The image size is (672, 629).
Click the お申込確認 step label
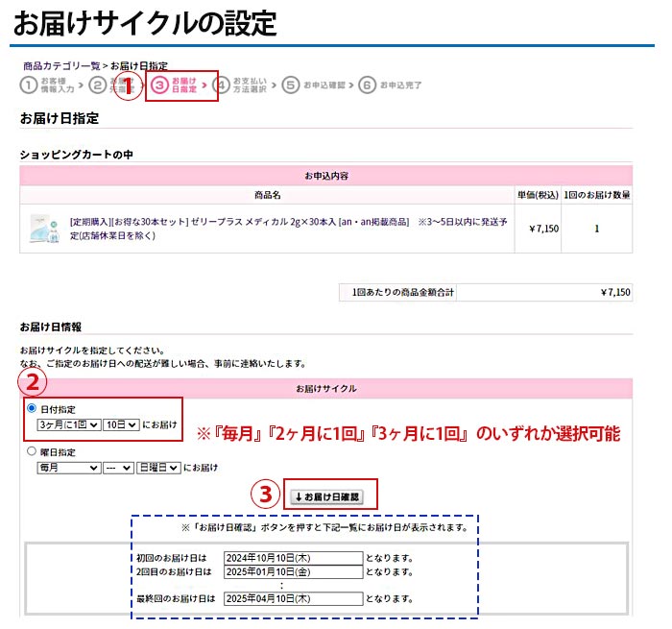[x=324, y=85]
